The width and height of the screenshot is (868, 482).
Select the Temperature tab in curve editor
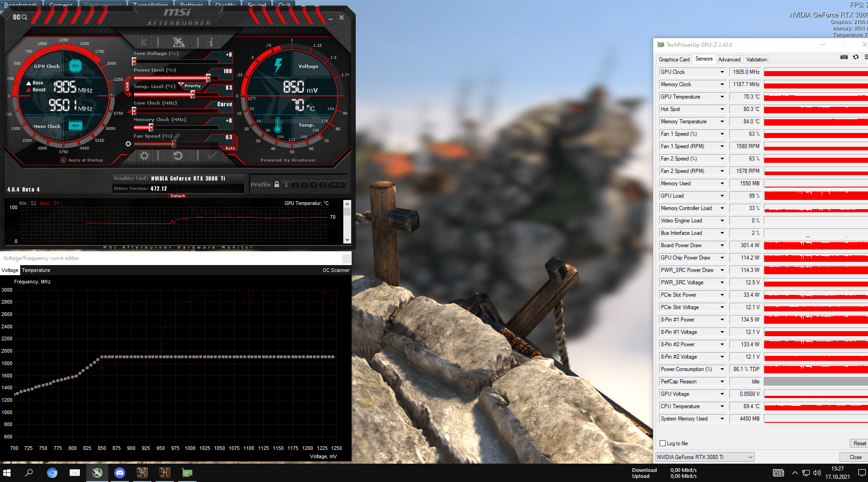[36, 270]
